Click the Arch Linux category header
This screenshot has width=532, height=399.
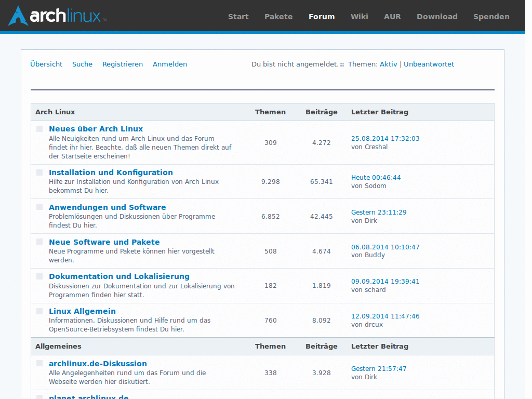(x=55, y=112)
